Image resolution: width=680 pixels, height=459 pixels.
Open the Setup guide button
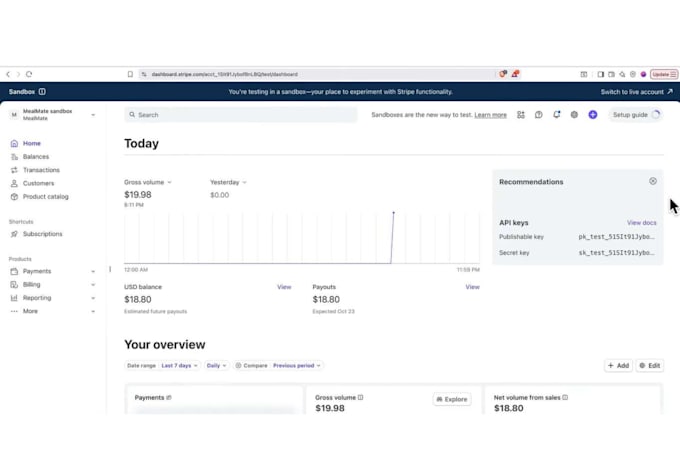pyautogui.click(x=636, y=115)
